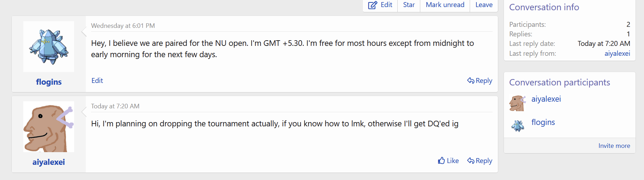Open the Today at 7:20 AM message timestamp

point(115,106)
